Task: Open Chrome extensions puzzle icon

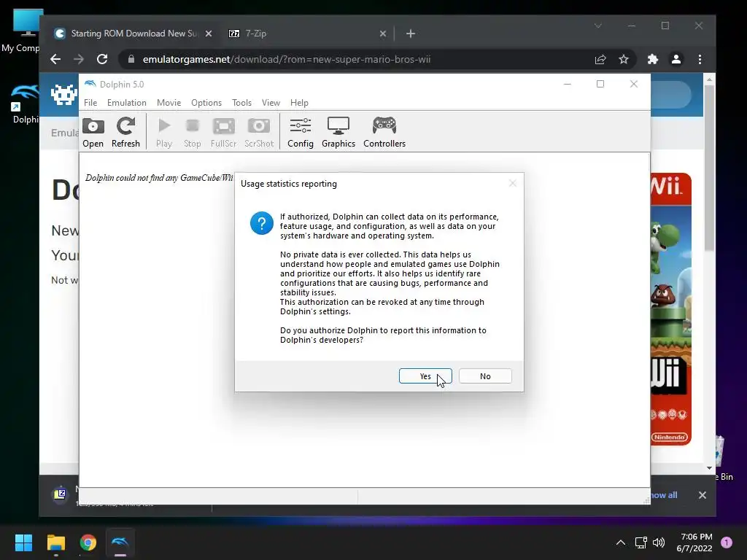Action: (x=653, y=59)
